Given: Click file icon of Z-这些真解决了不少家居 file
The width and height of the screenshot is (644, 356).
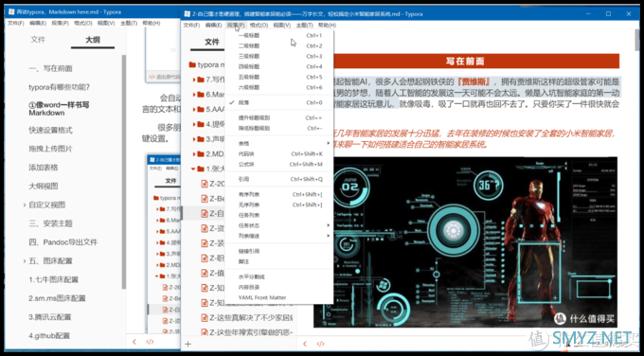Looking at the screenshot, I should pyautogui.click(x=205, y=317).
